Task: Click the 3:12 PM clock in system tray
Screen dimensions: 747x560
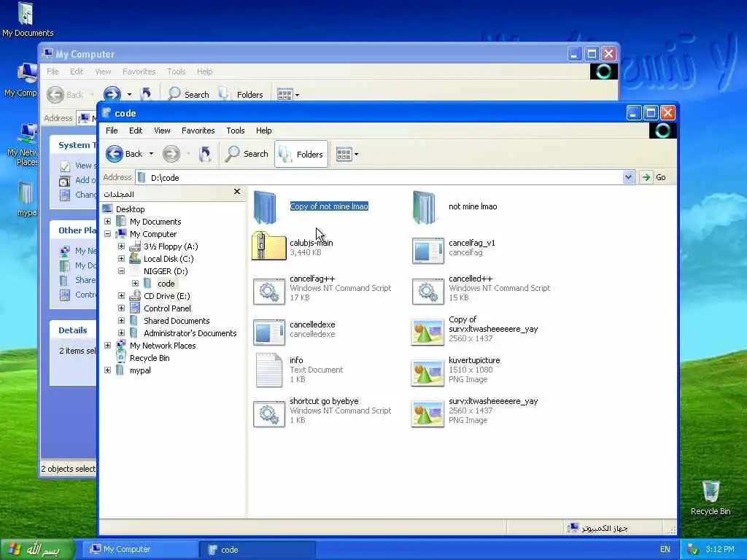Action: [720, 550]
